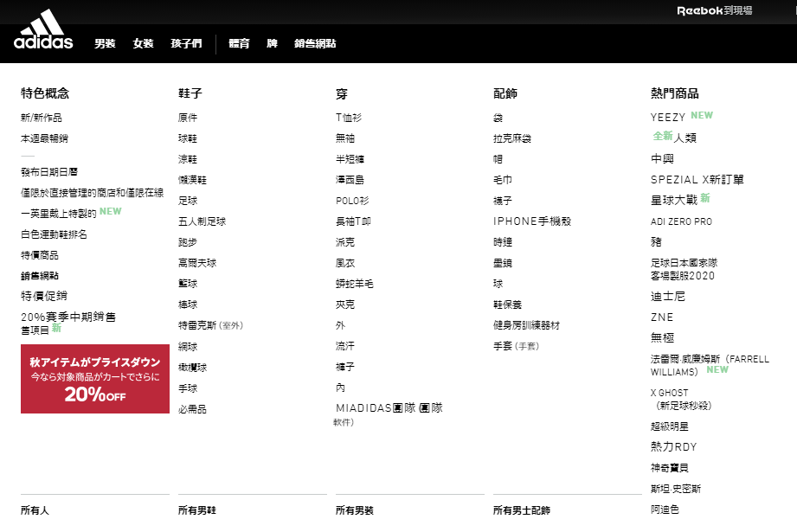This screenshot has height=532, width=797.
Task: Open 足球日本國家隊客場製服2020 link
Action: click(x=684, y=269)
